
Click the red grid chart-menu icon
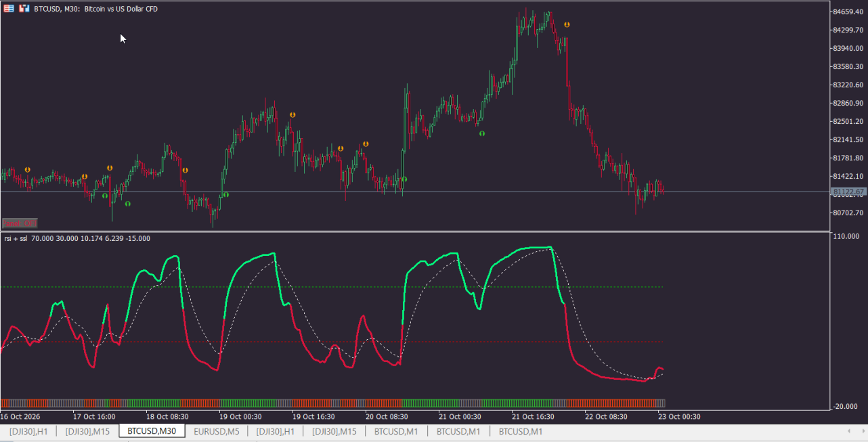click(x=8, y=9)
